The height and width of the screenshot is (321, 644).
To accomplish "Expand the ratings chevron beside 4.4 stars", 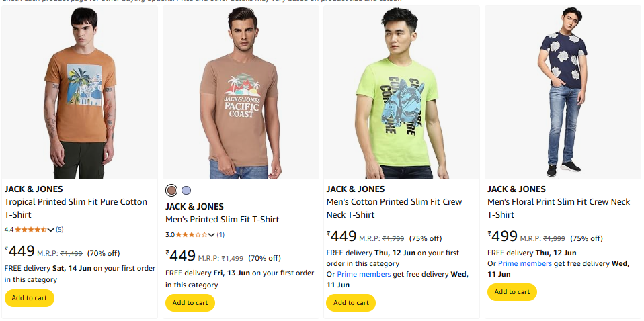I will click(51, 230).
